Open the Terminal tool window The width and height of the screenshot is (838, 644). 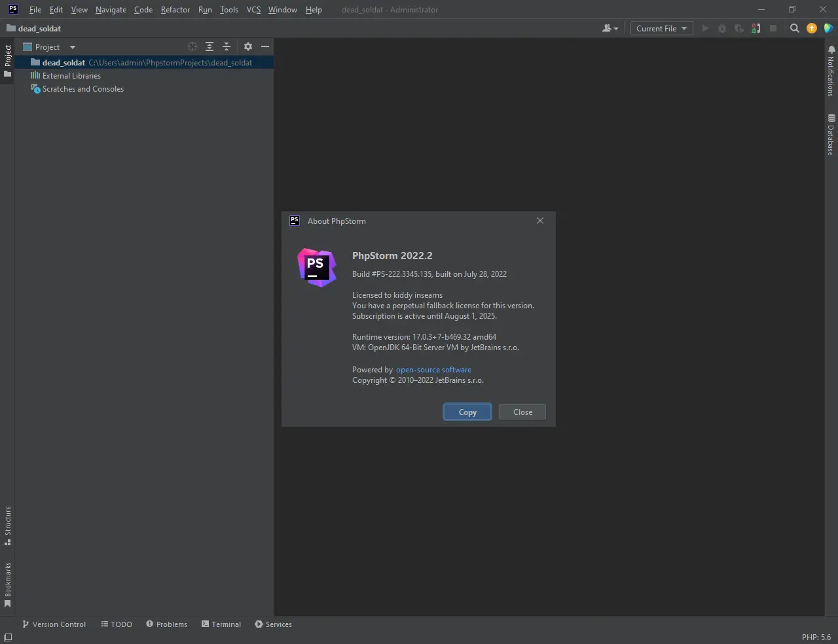point(221,624)
